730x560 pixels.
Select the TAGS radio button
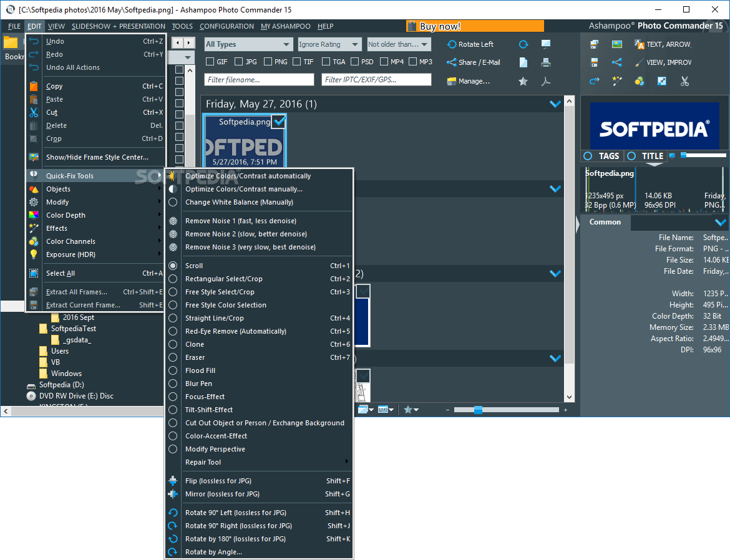tap(588, 156)
